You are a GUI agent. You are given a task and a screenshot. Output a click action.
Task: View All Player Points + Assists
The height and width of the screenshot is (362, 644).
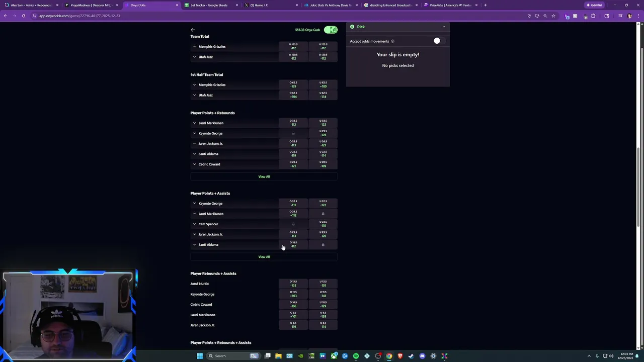pos(264,257)
